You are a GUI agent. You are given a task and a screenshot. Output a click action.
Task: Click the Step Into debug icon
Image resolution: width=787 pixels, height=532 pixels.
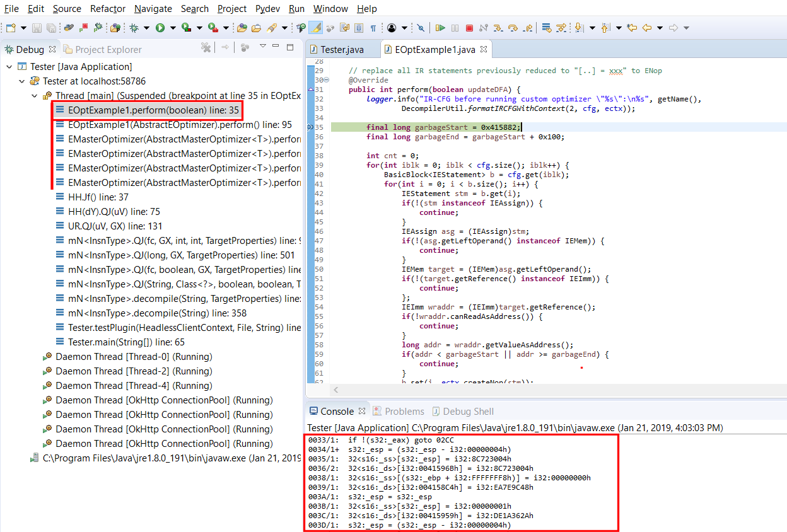pos(497,28)
